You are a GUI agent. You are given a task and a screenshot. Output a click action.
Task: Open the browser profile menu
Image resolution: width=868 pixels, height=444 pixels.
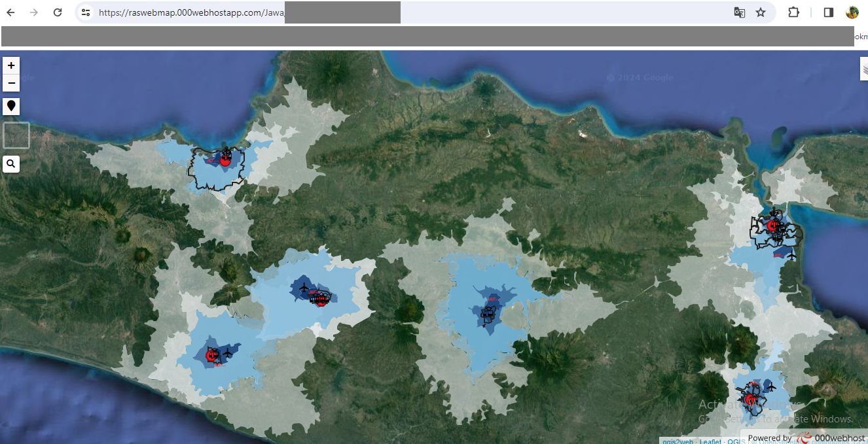(x=852, y=12)
